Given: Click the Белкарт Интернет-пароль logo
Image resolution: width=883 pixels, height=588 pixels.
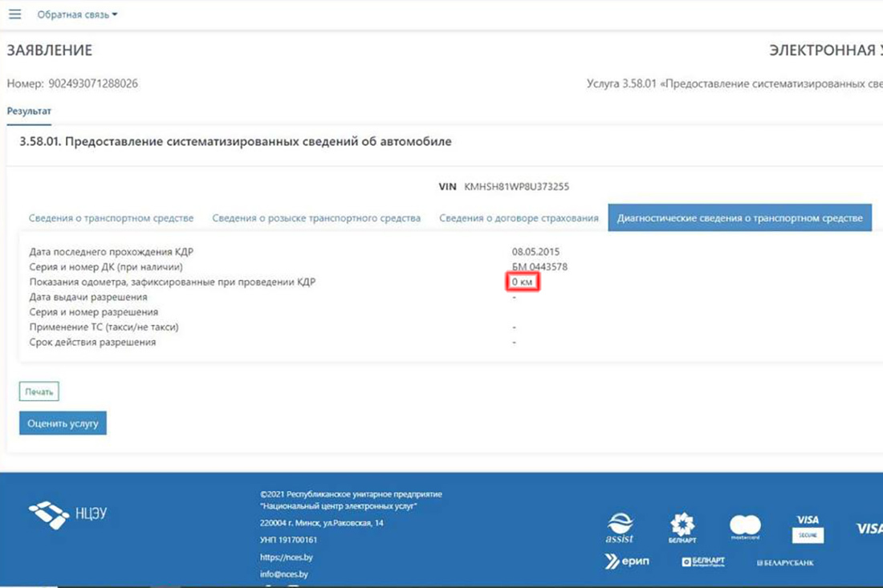Looking at the screenshot, I should click(x=703, y=562).
